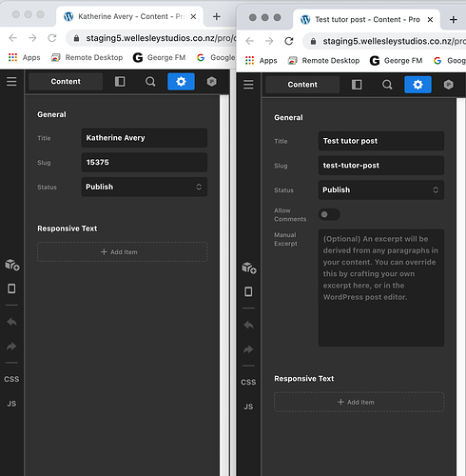Click redo arrow in right window sidebar
The height and width of the screenshot is (476, 466).
pos(248,349)
